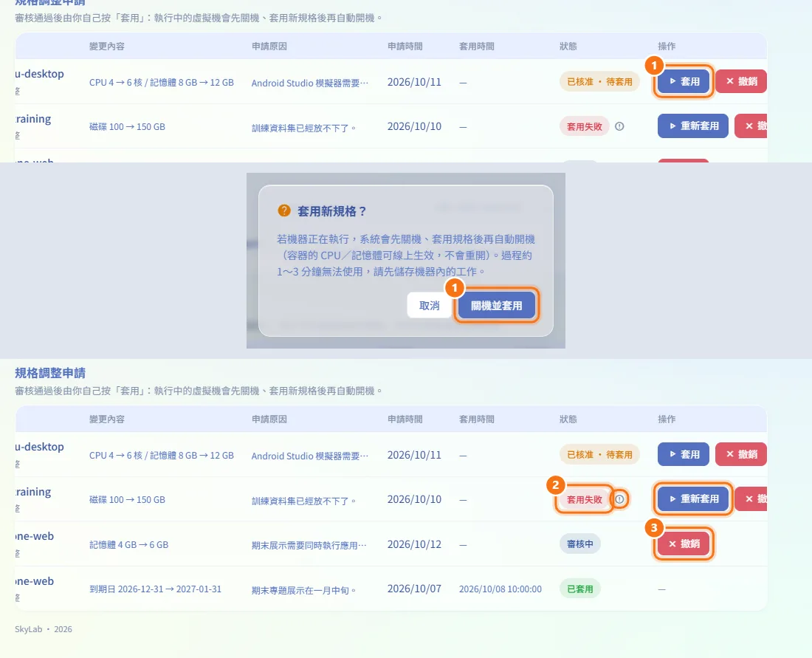Click the SkyLab • 2026 footer text
Viewport: 812px width, 658px height.
[x=44, y=629]
